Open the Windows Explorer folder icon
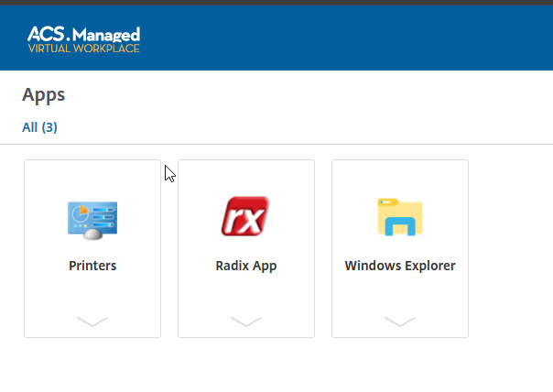 click(x=399, y=217)
